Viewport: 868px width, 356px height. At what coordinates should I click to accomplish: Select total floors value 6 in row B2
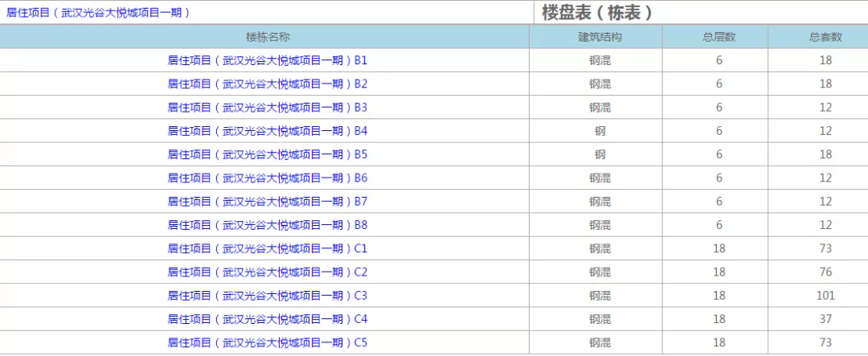tap(719, 84)
